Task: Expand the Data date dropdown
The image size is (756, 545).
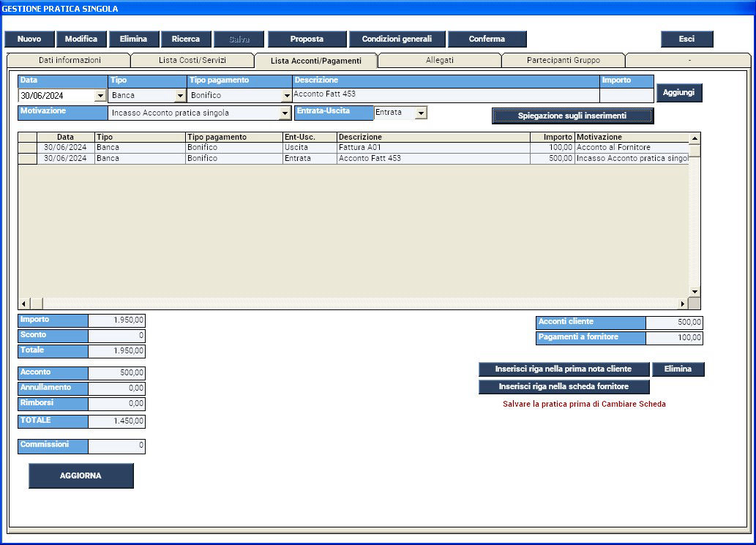Action: 100,96
